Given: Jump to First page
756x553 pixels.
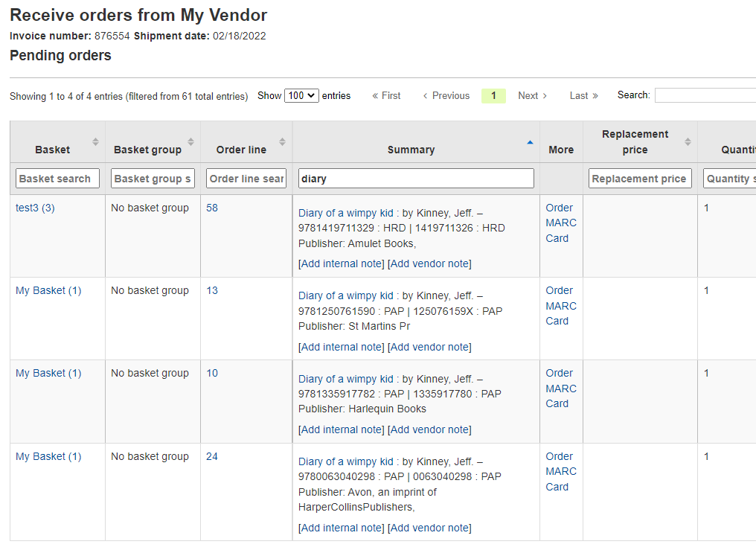Looking at the screenshot, I should [x=386, y=96].
